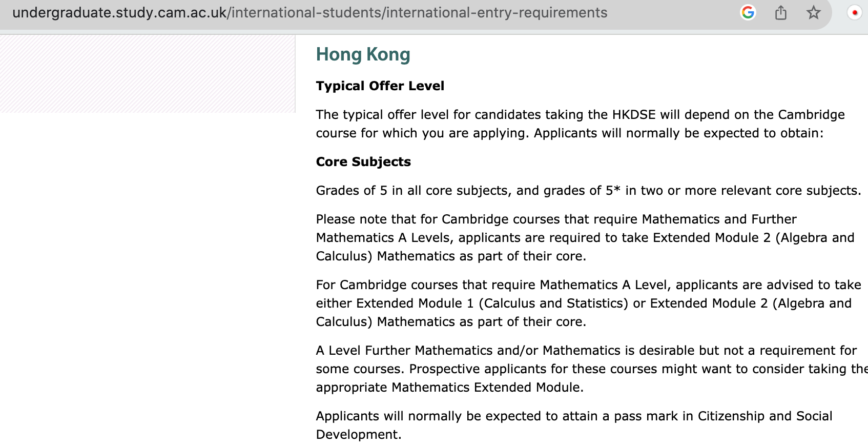Click the Core Subjects subheading
The height and width of the screenshot is (446, 868).
tap(363, 161)
